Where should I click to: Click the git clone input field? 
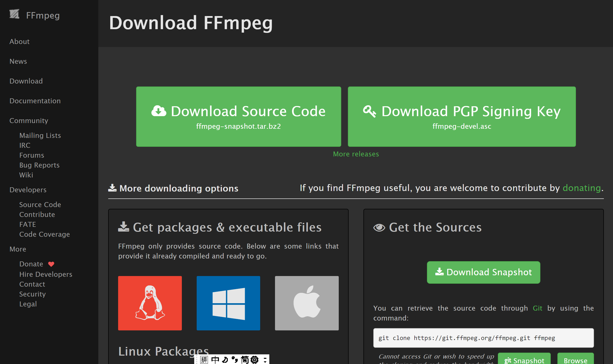click(484, 338)
